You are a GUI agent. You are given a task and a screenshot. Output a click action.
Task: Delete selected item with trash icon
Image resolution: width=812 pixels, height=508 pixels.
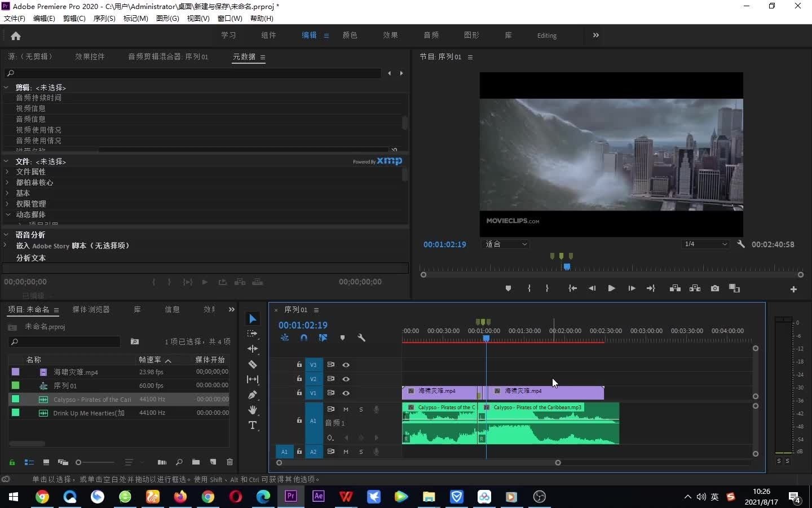tap(230, 462)
